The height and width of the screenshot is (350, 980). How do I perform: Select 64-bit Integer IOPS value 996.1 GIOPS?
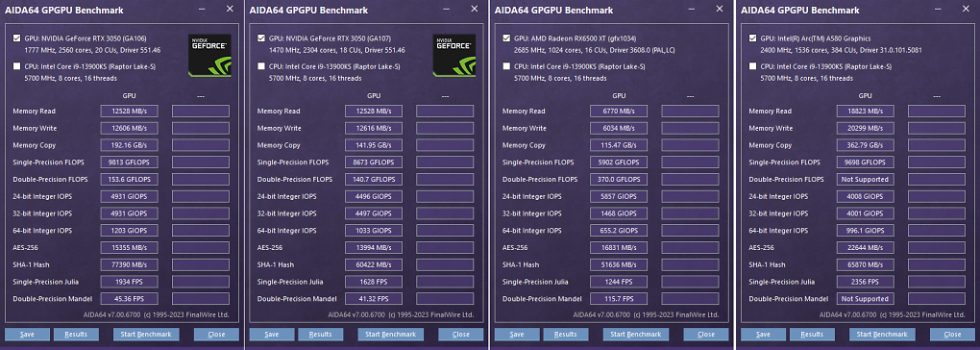point(865,231)
